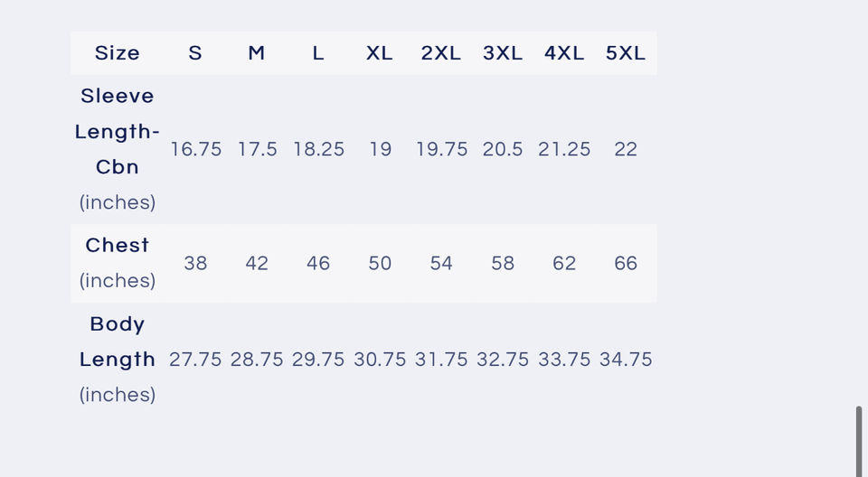Click body length value 34.75
The width and height of the screenshot is (868, 477).
626,360
